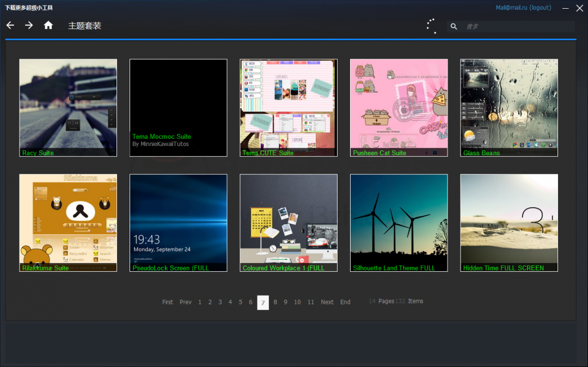Go to page 8
Image resolution: width=588 pixels, height=367 pixels.
click(275, 302)
